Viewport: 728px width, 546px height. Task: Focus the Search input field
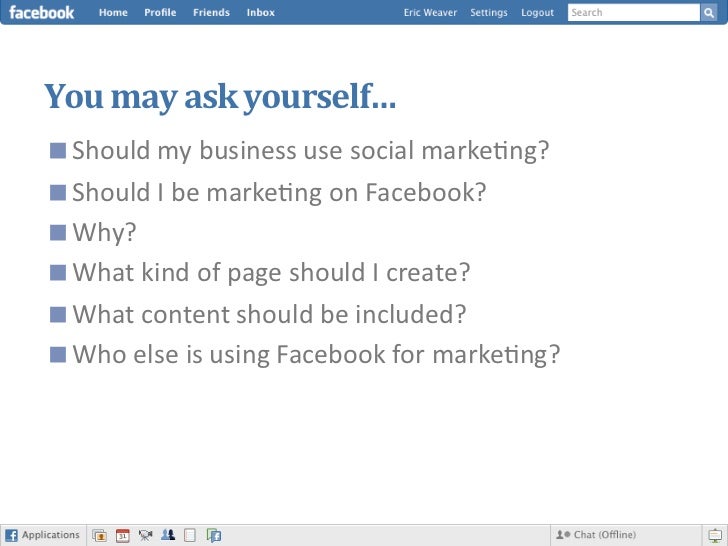click(633, 13)
